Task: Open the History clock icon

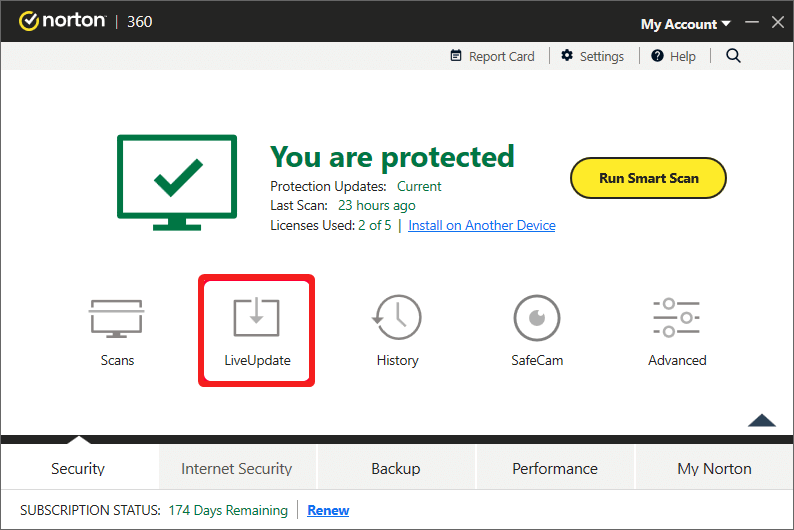Action: (397, 317)
